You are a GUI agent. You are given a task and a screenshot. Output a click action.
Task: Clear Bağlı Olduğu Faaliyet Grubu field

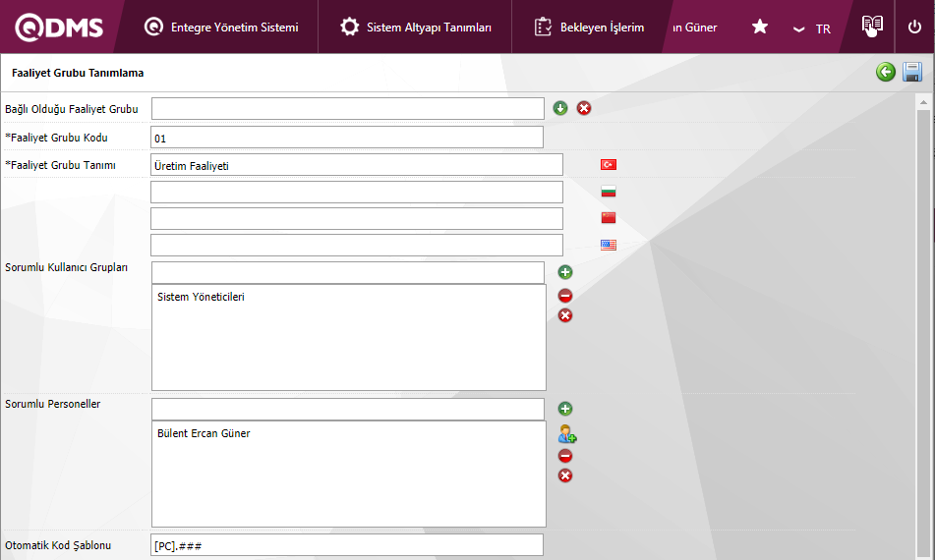584,108
